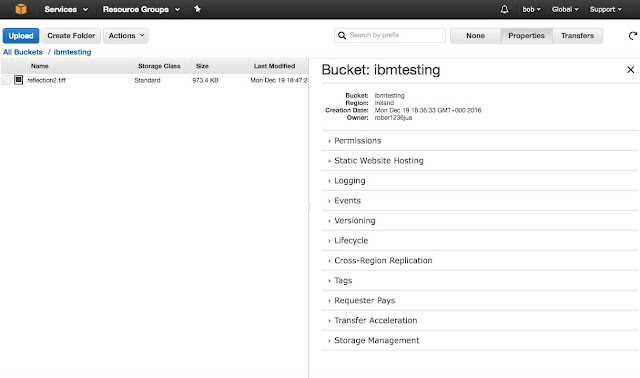Select the None view tab

tap(476, 36)
